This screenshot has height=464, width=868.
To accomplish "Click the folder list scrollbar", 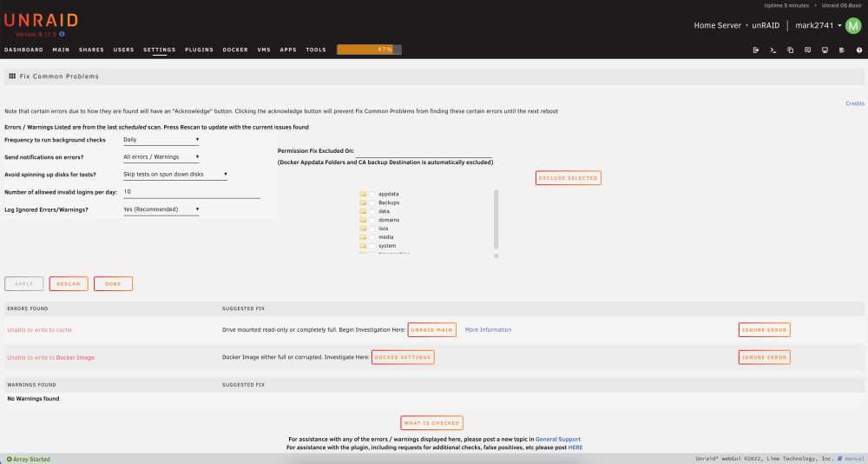I will [496, 220].
